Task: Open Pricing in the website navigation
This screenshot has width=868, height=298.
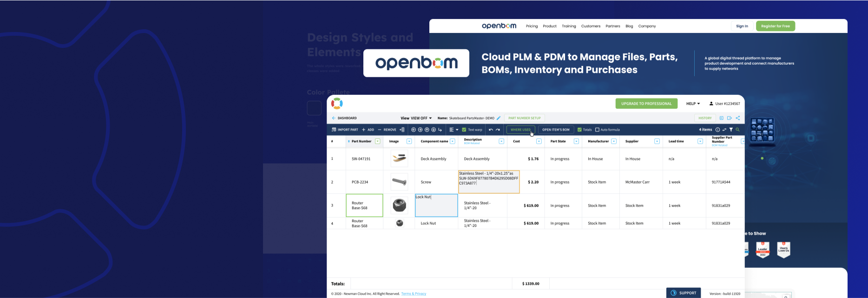Action: coord(532,26)
